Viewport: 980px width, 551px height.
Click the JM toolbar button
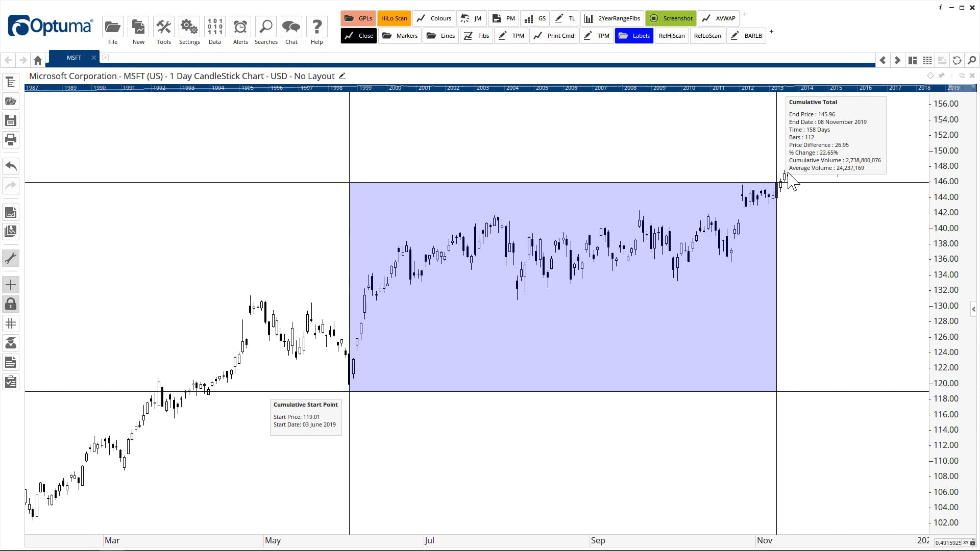click(471, 18)
